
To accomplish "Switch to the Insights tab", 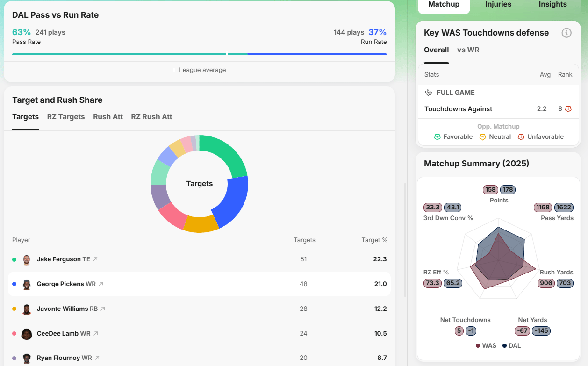I will coord(552,4).
